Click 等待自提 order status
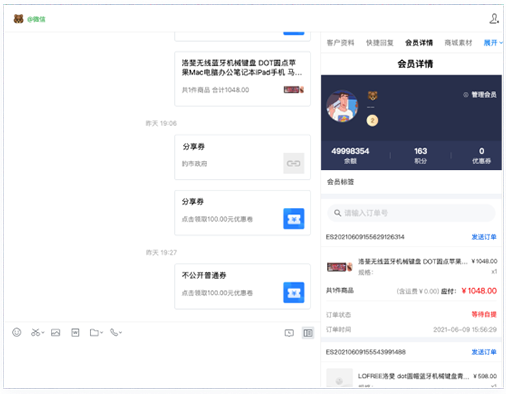Screen dimensions: 507x394 pyautogui.click(x=484, y=314)
